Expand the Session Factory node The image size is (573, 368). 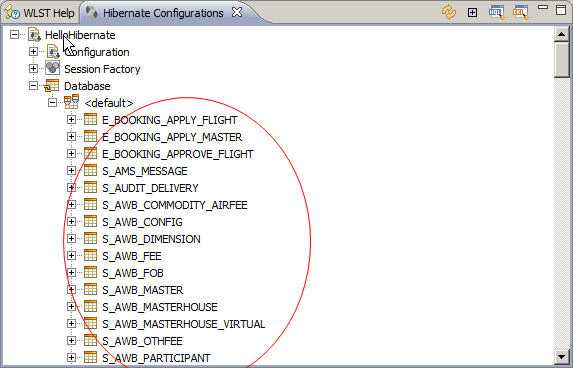(x=33, y=68)
